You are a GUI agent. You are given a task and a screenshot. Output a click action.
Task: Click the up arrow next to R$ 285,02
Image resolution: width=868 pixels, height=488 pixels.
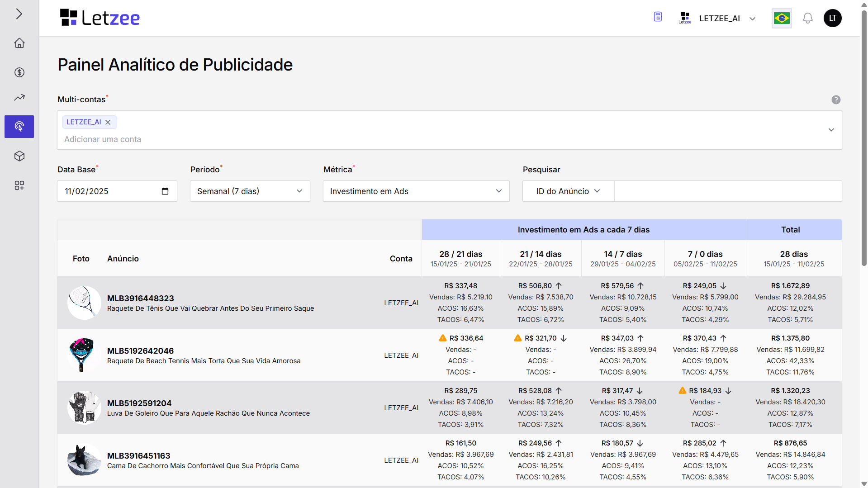pos(723,443)
